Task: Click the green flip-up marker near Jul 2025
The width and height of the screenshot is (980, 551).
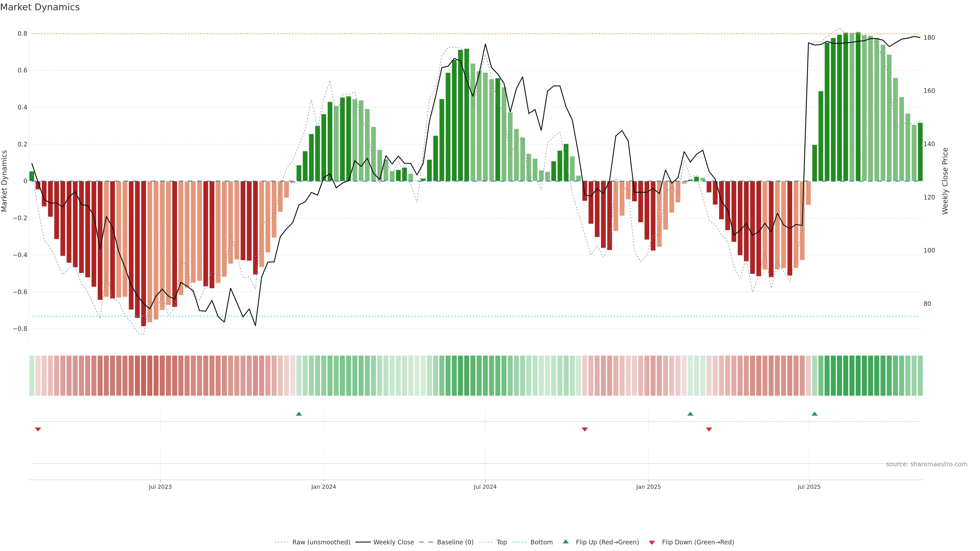Action: pyautogui.click(x=814, y=414)
